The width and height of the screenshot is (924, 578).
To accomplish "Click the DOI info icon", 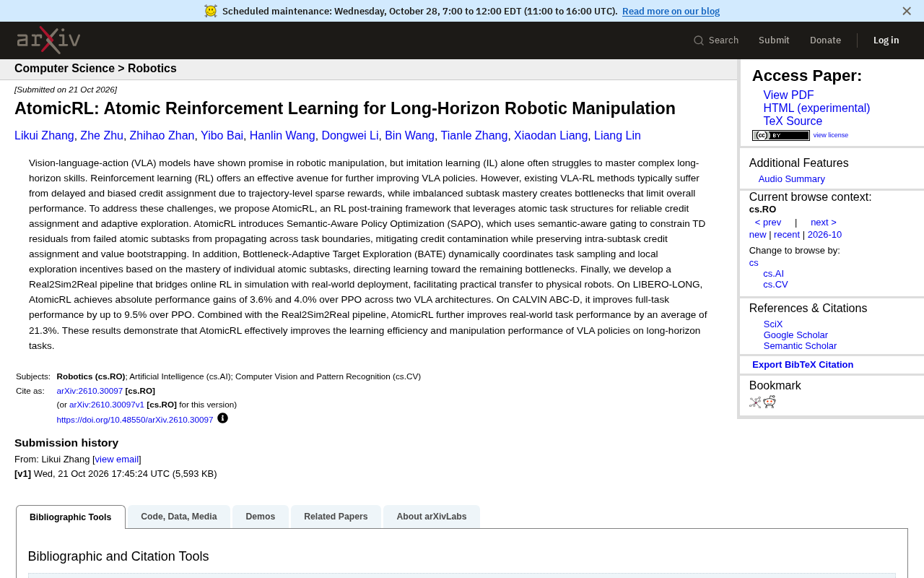I will pyautogui.click(x=222, y=418).
